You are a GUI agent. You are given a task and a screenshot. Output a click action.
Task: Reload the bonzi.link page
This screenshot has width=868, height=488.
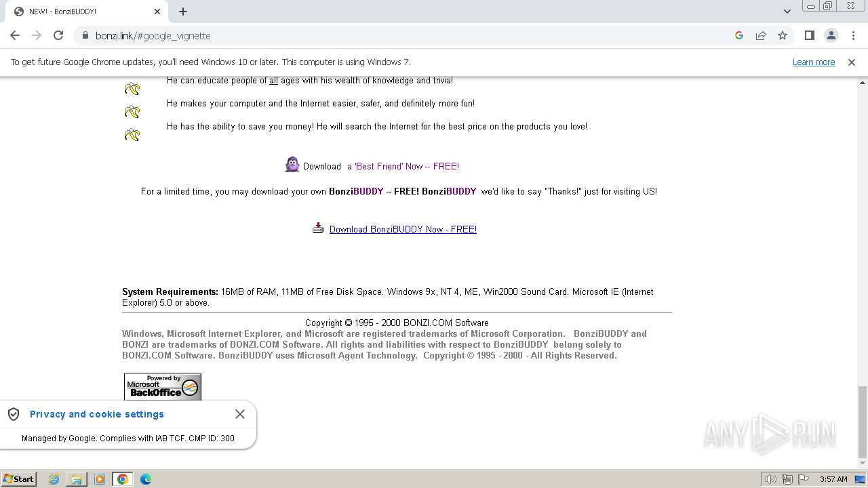pyautogui.click(x=58, y=35)
